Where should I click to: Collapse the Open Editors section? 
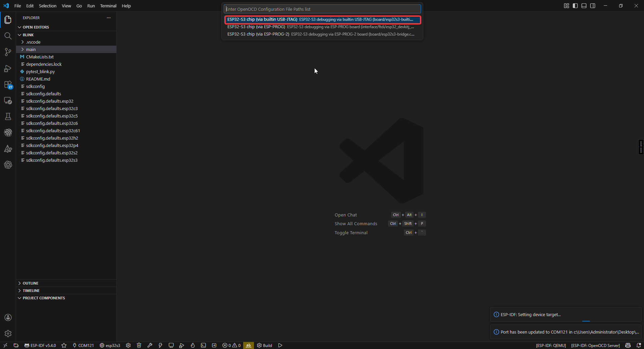66,27
